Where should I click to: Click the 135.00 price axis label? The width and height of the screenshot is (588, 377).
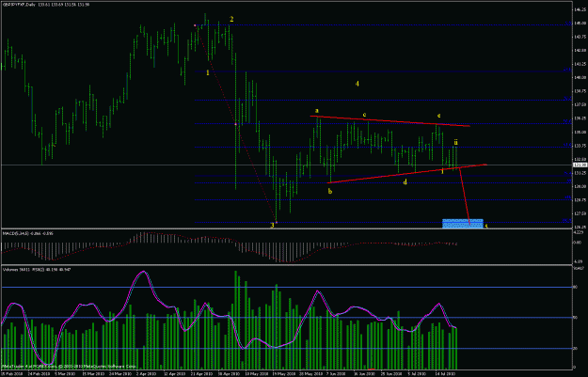click(580, 132)
